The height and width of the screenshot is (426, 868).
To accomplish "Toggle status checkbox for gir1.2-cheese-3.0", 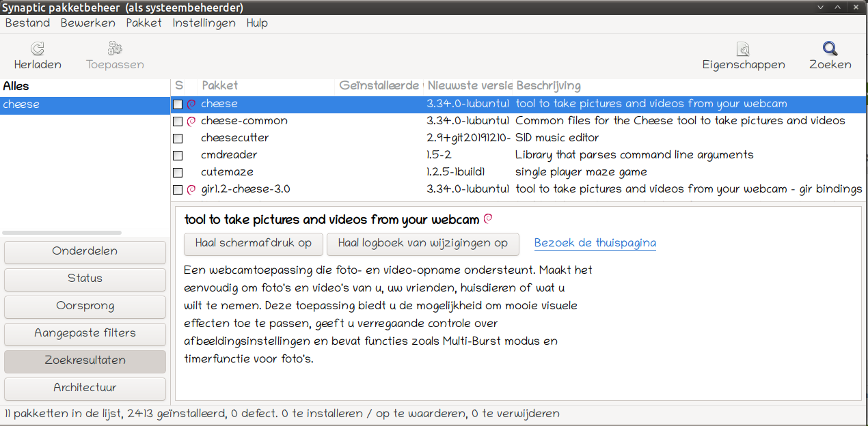I will (x=178, y=190).
